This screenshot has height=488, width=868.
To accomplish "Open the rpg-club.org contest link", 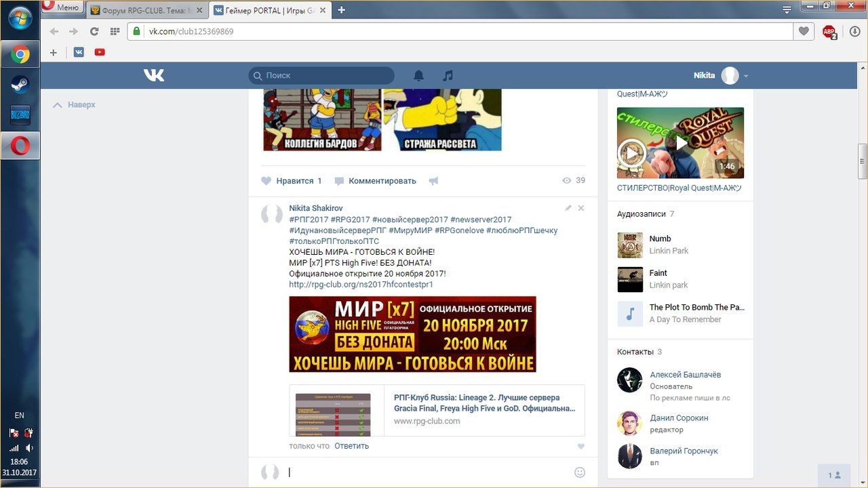I will pos(361,285).
